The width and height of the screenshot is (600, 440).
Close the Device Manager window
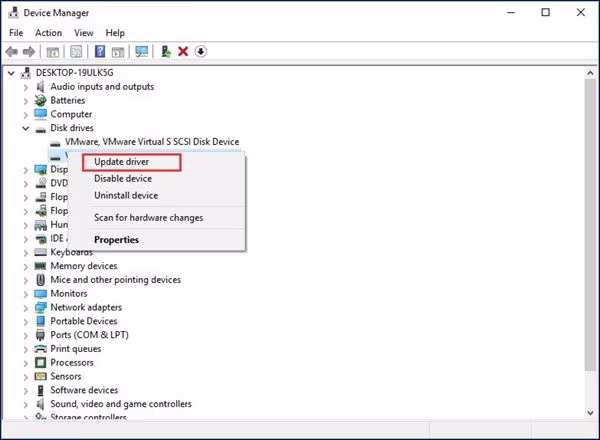[x=581, y=13]
